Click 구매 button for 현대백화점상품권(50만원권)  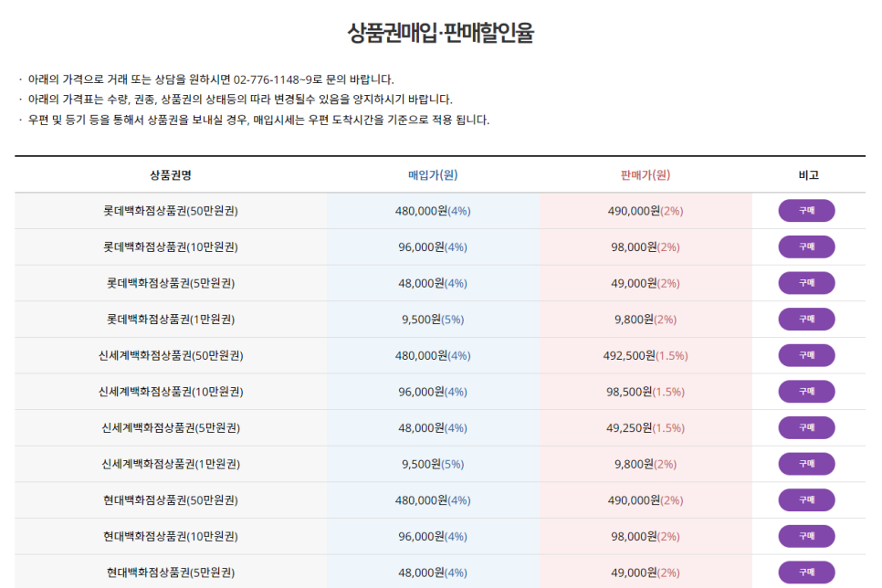tap(806, 499)
